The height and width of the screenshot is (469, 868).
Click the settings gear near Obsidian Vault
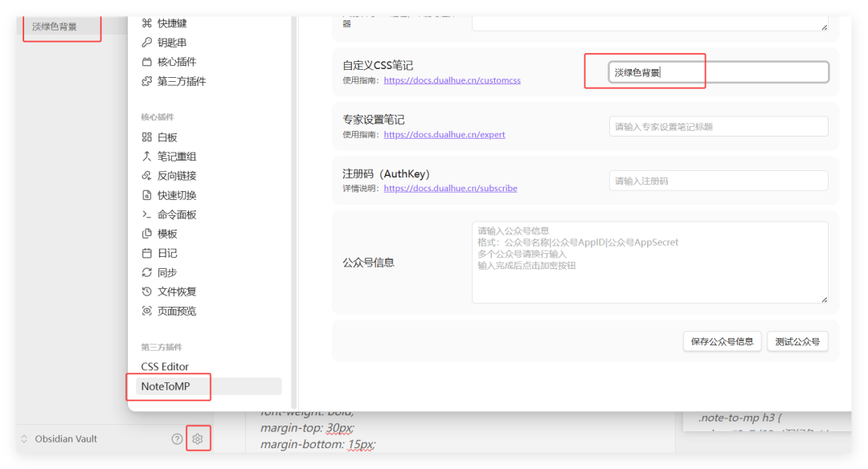[x=198, y=438]
